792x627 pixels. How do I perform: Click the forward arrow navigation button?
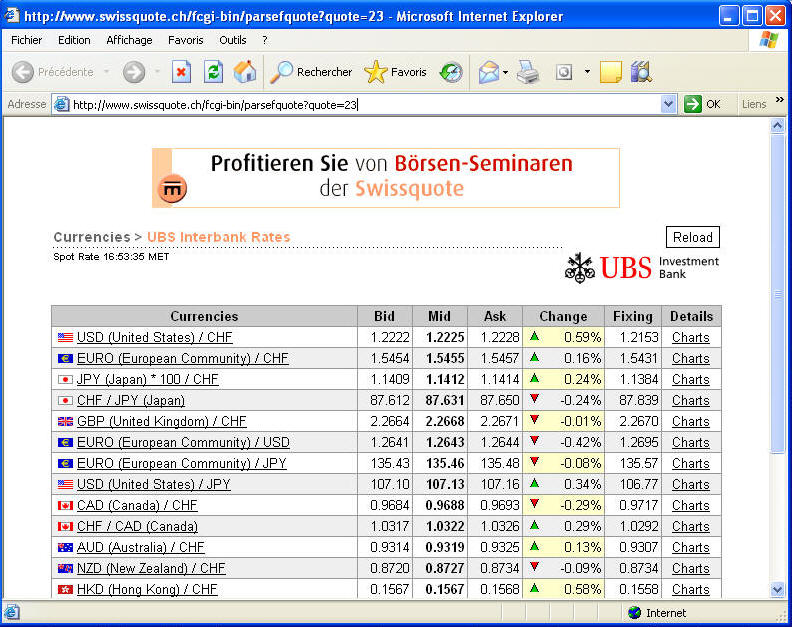(134, 72)
